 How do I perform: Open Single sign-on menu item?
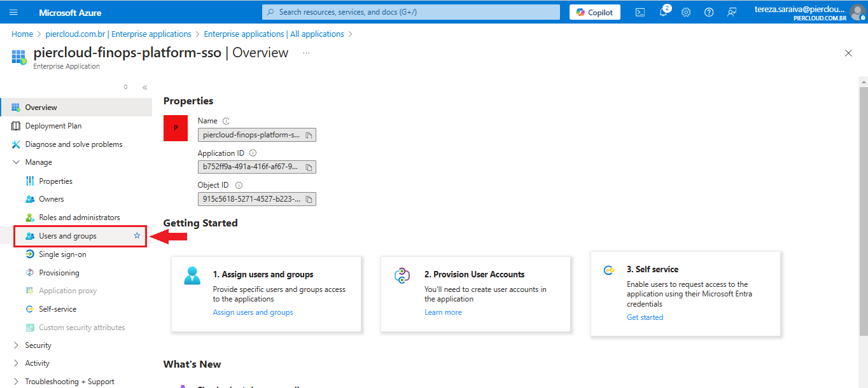[x=62, y=254]
